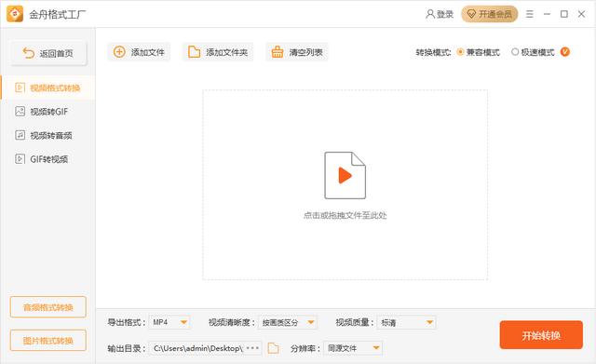Click the ellipsis in output directory field
The width and height of the screenshot is (596, 364).
pyautogui.click(x=252, y=347)
